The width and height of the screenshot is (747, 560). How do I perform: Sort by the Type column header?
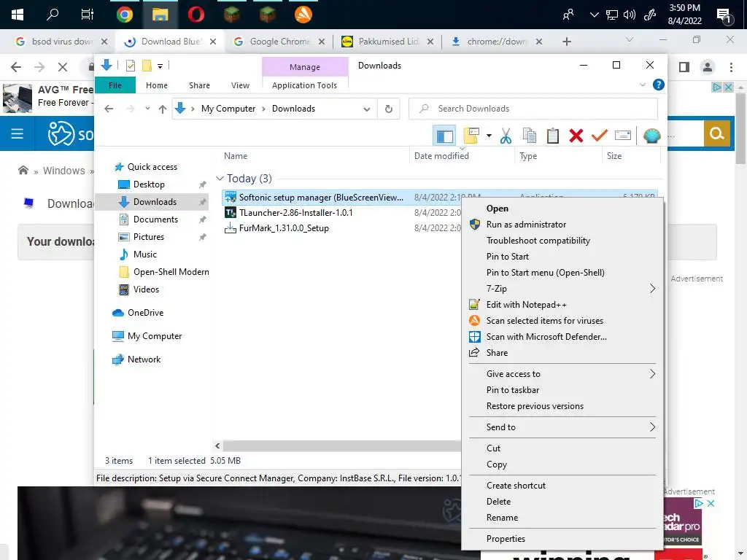click(x=528, y=156)
